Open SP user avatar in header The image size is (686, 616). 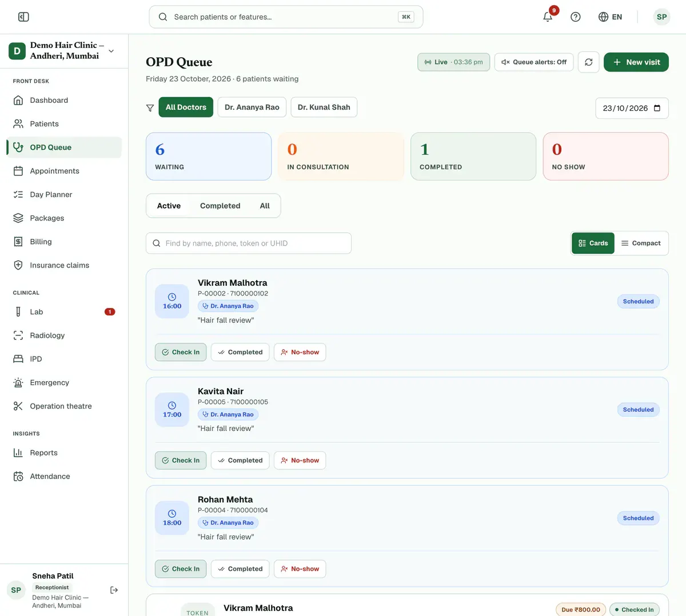(x=661, y=17)
